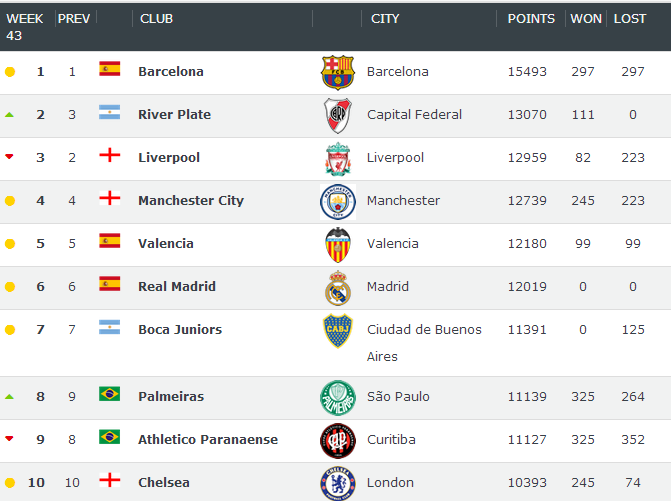
Task: Click the red down arrow for Liverpool
Action: (9, 157)
